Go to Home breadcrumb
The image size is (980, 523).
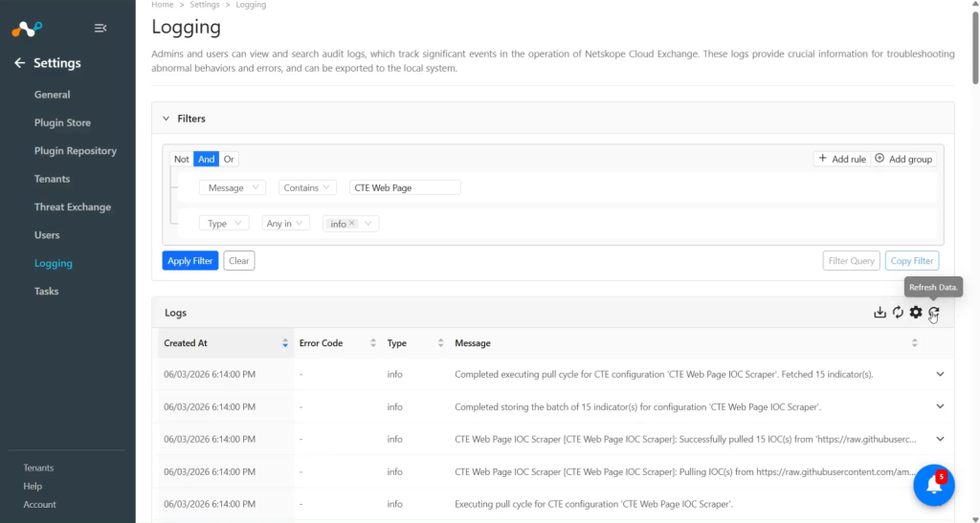[163, 5]
